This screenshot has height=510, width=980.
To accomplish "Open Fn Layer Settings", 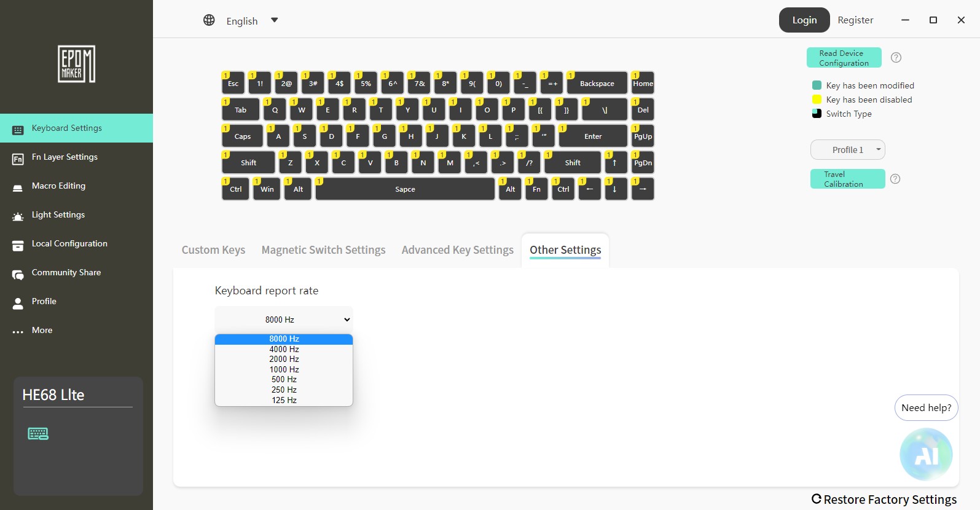I will 76,157.
